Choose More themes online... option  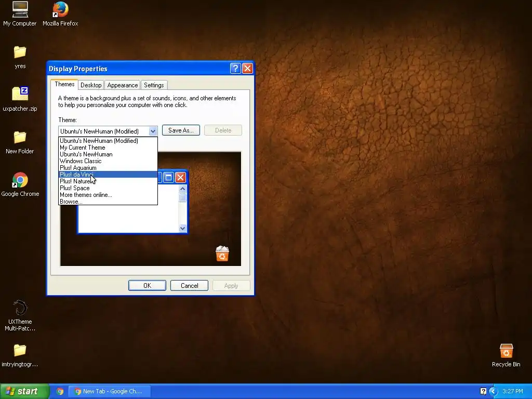(x=108, y=195)
